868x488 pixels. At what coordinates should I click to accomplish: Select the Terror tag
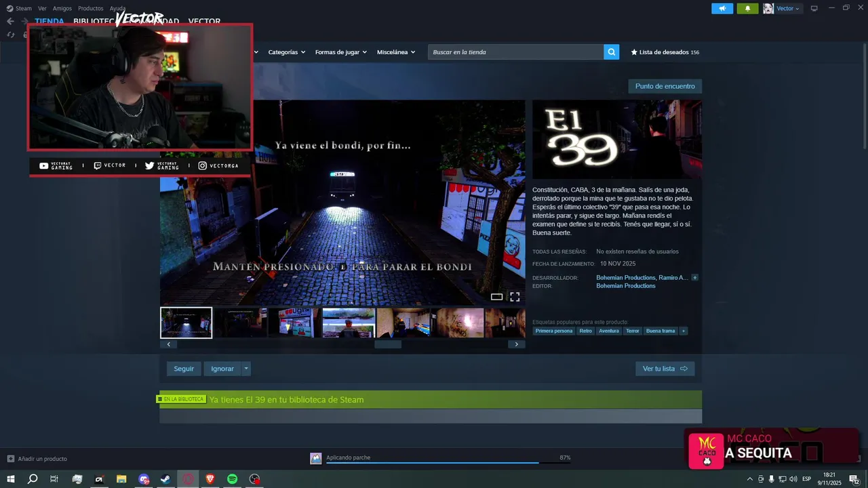[633, 331]
